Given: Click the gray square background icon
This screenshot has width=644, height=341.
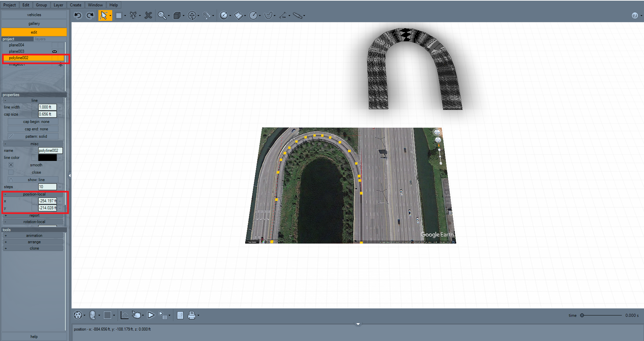Looking at the screenshot, I should click(x=108, y=315).
